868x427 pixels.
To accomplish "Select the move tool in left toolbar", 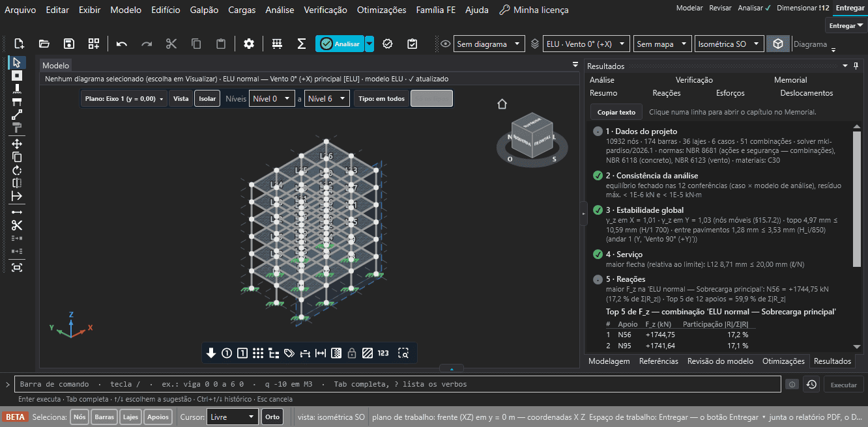I will [17, 144].
